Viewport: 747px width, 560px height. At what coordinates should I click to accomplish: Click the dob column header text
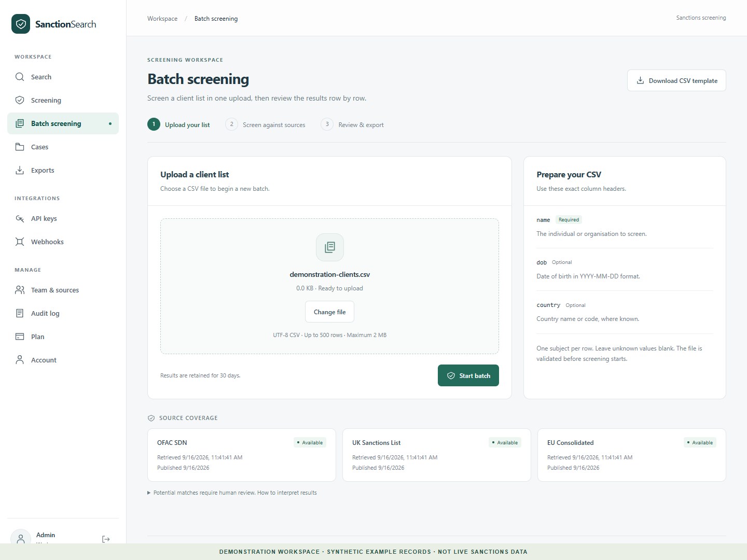tap(542, 262)
